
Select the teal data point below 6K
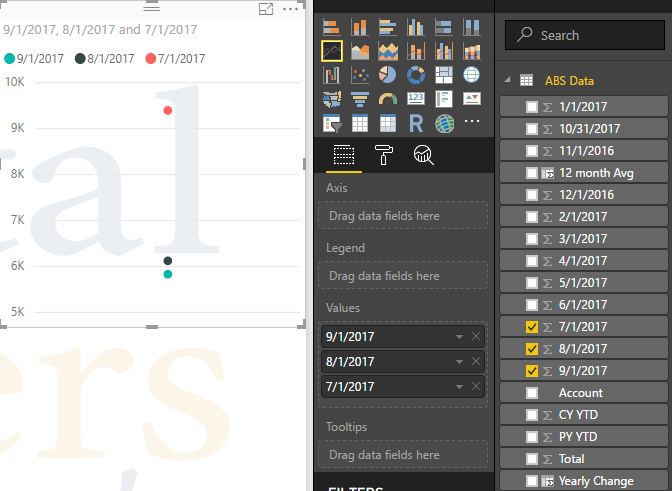168,274
